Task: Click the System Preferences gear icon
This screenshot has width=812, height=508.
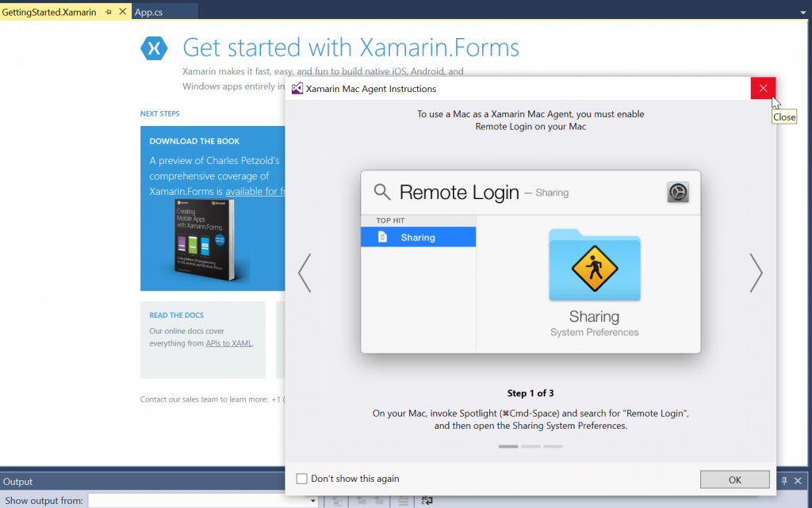Action: point(678,192)
